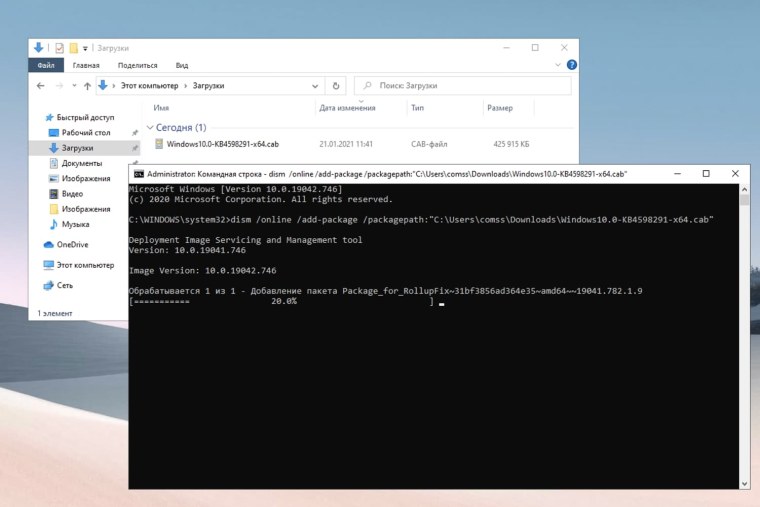Click the back navigation arrow

(x=40, y=86)
